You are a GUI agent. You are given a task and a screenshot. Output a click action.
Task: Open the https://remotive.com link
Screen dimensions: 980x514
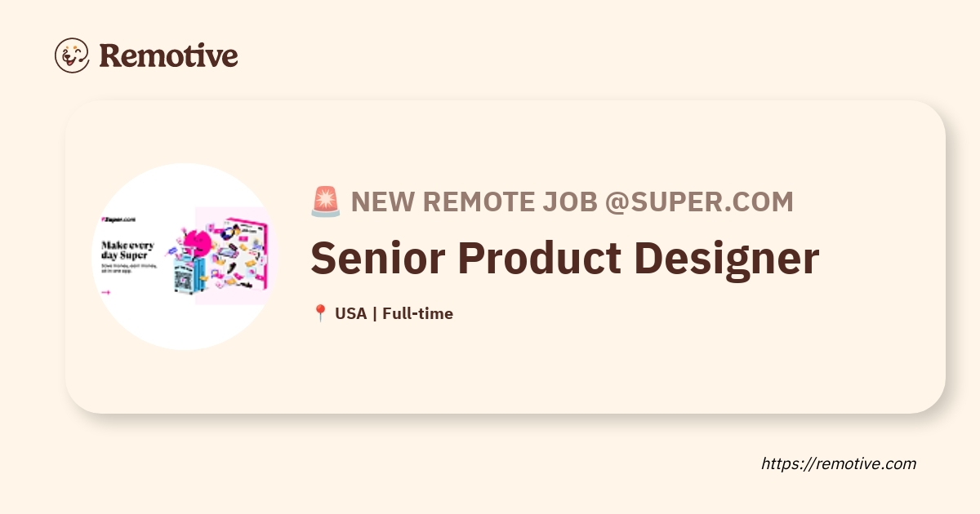pyautogui.click(x=839, y=463)
